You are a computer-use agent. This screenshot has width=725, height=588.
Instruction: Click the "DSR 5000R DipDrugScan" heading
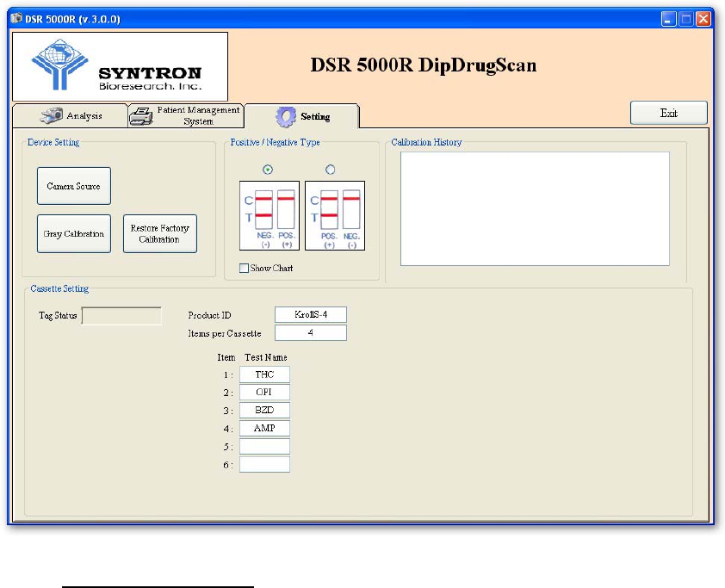tap(424, 65)
